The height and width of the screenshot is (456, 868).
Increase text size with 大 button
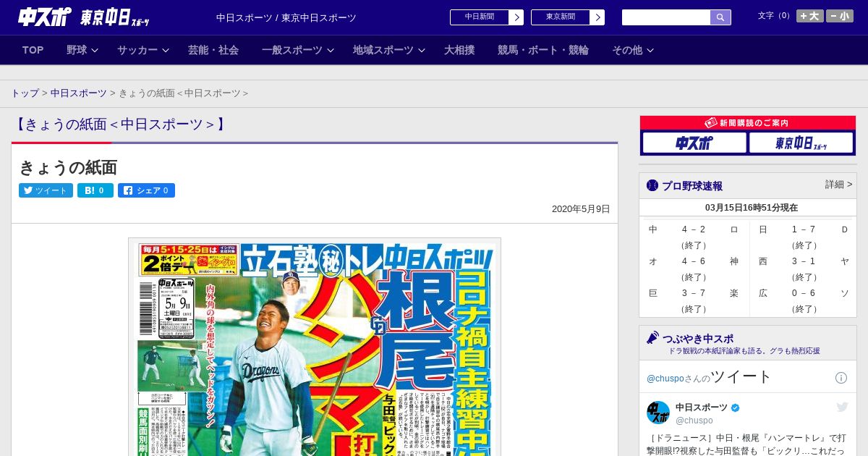click(x=810, y=16)
